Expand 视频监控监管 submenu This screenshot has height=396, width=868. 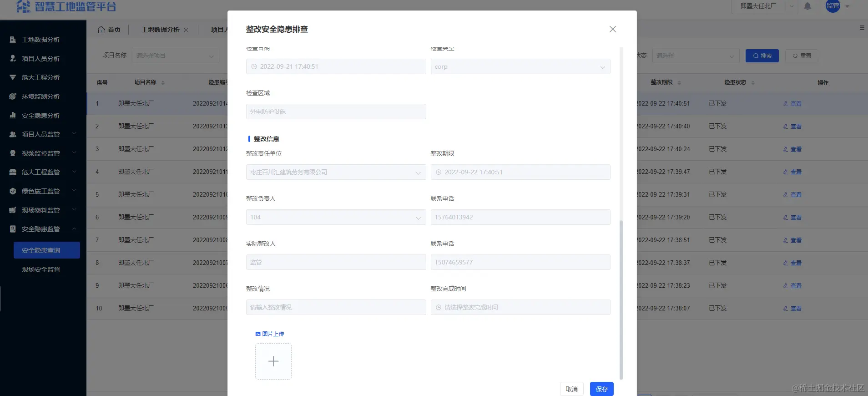[43, 153]
